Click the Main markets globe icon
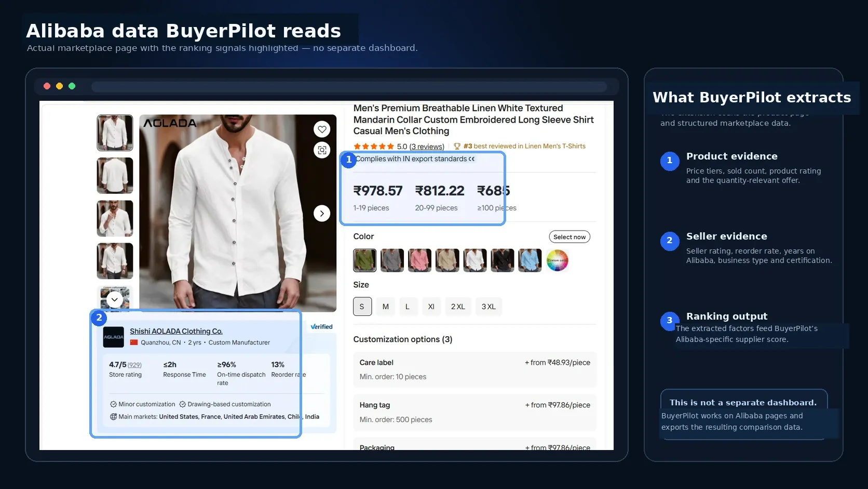 pyautogui.click(x=113, y=417)
